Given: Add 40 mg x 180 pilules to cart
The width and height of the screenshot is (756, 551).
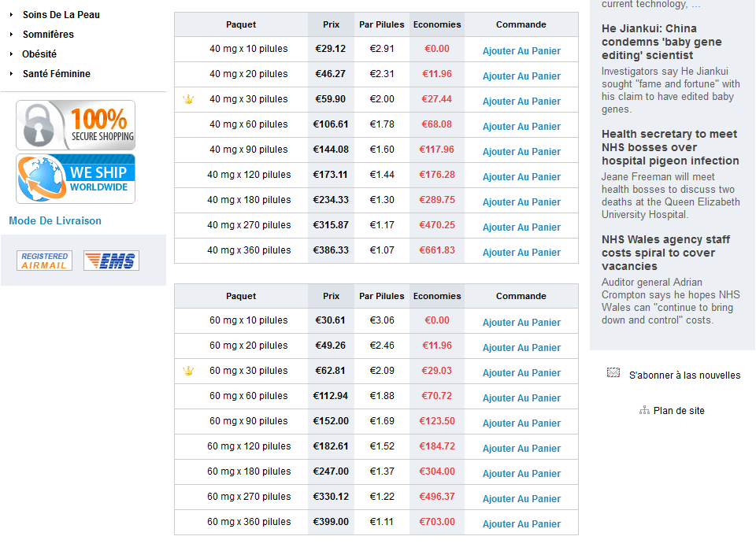Looking at the screenshot, I should [521, 202].
